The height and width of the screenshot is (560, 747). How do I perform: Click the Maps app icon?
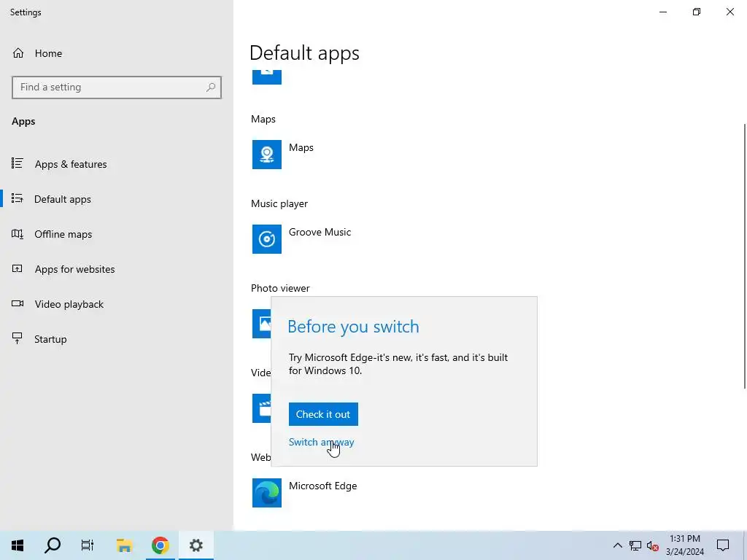coord(267,155)
